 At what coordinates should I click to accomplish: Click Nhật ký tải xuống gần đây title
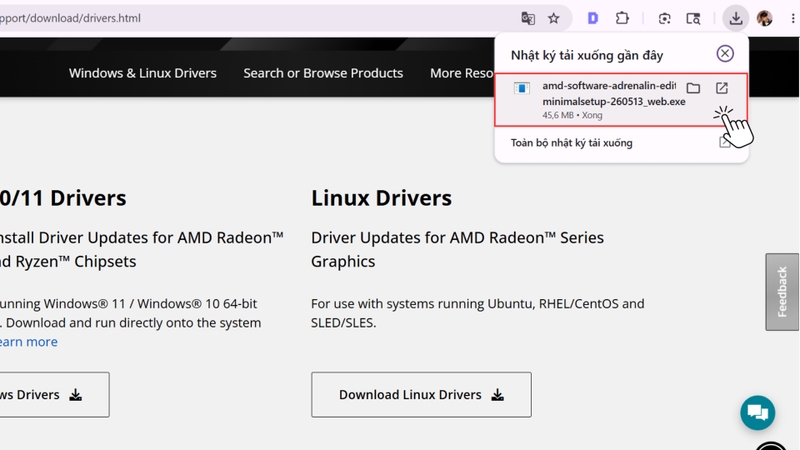point(587,55)
